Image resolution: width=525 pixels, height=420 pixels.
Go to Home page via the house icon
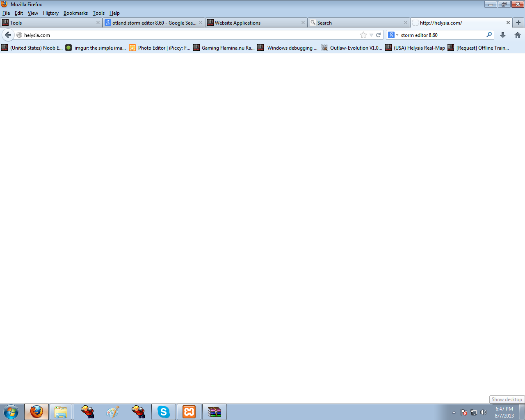pyautogui.click(x=518, y=35)
